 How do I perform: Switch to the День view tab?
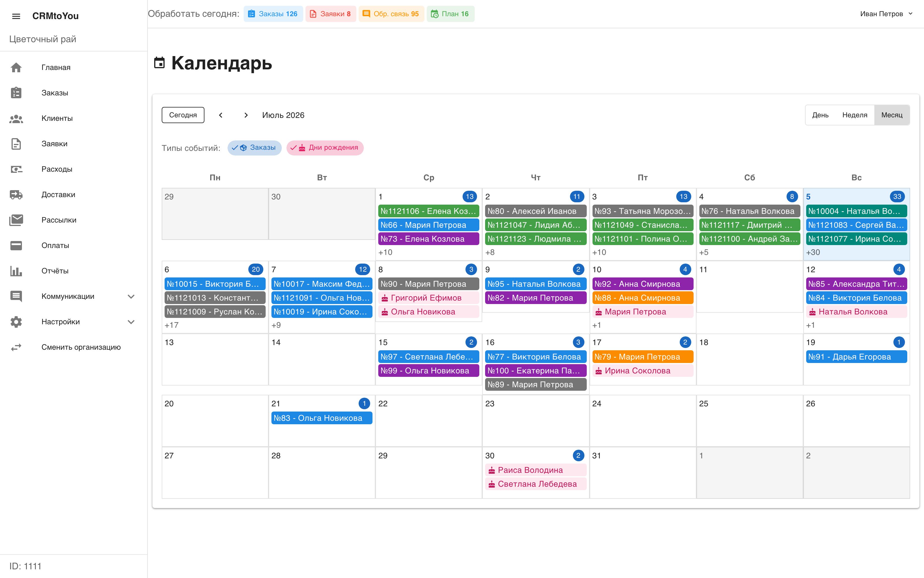pos(820,115)
